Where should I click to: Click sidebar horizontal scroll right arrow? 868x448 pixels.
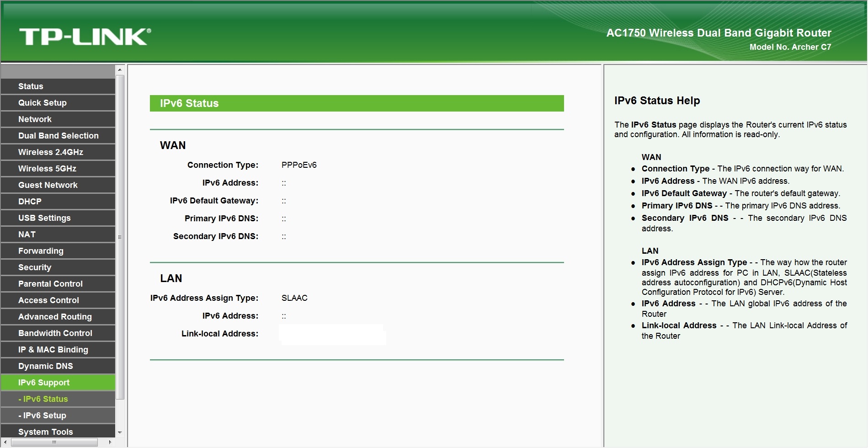click(110, 443)
